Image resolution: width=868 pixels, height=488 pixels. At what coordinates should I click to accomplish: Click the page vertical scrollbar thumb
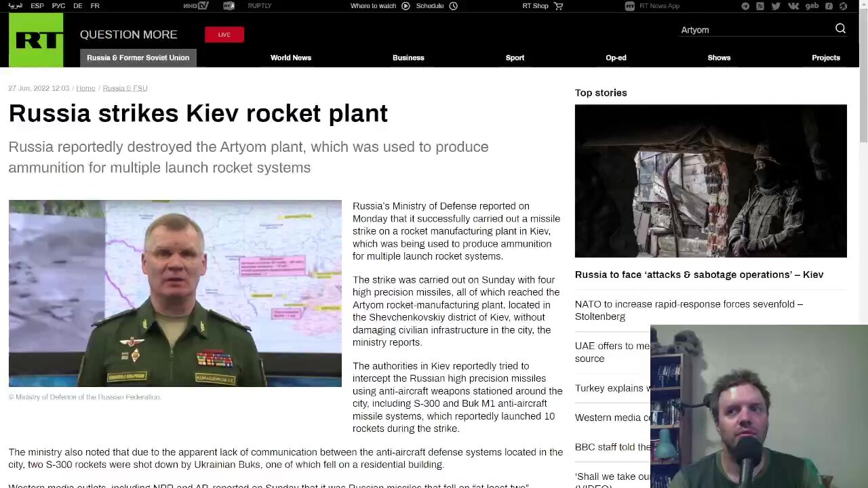tap(863, 75)
